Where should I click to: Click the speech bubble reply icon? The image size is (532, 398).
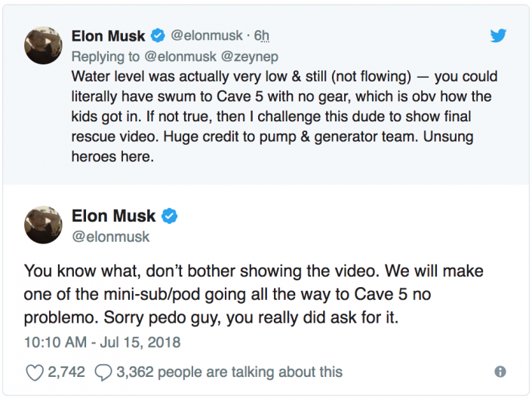click(x=105, y=371)
